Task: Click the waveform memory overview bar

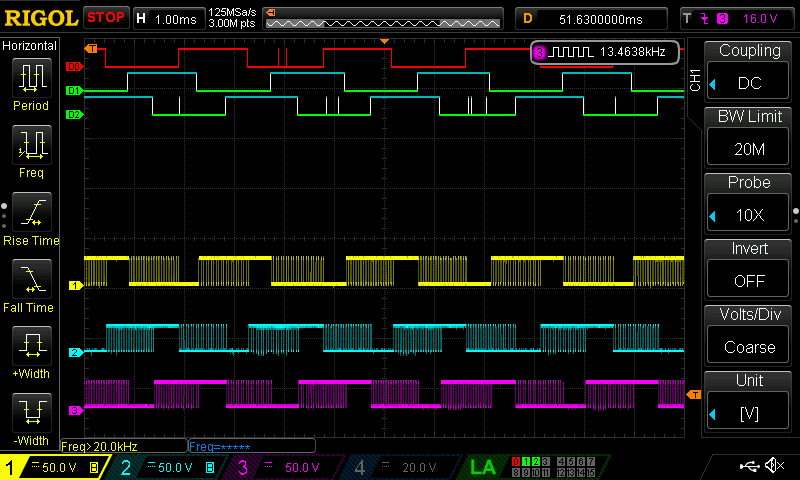Action: click(x=383, y=19)
